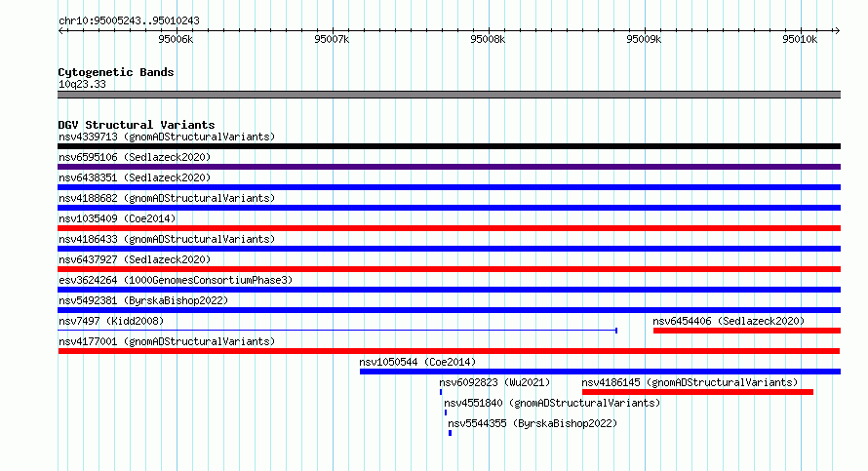The height and width of the screenshot is (471, 868).
Task: Click the nsv4339713 gnomAD variant label
Action: [167, 137]
